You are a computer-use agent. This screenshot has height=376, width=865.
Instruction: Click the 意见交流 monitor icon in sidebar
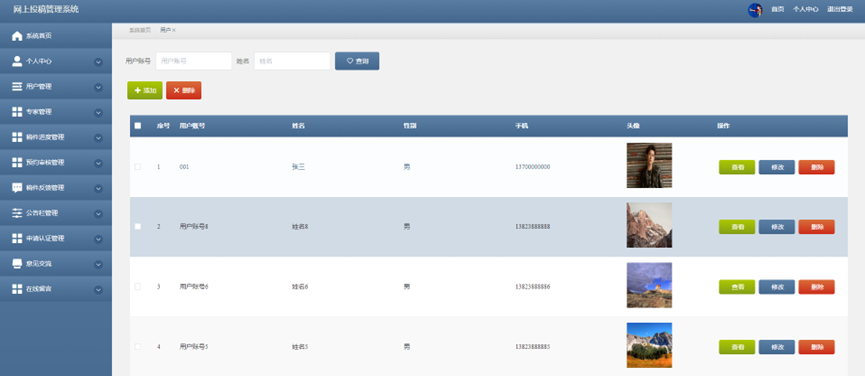pyautogui.click(x=17, y=264)
